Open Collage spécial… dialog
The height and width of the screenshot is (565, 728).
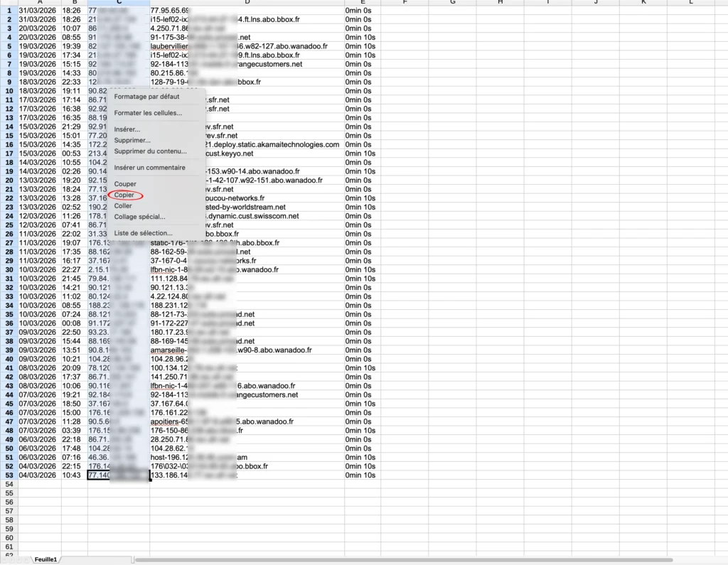(139, 217)
